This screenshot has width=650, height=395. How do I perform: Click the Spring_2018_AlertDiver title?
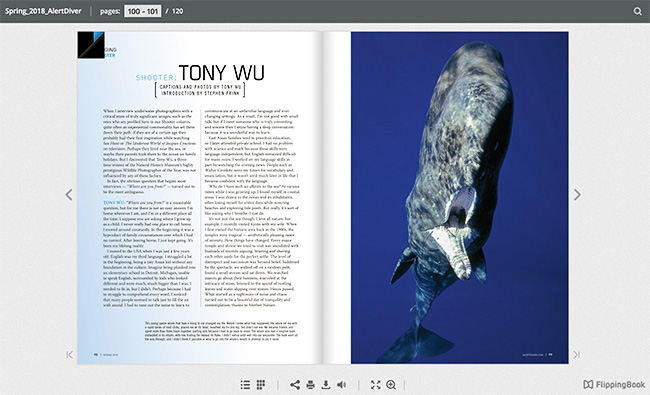click(43, 11)
